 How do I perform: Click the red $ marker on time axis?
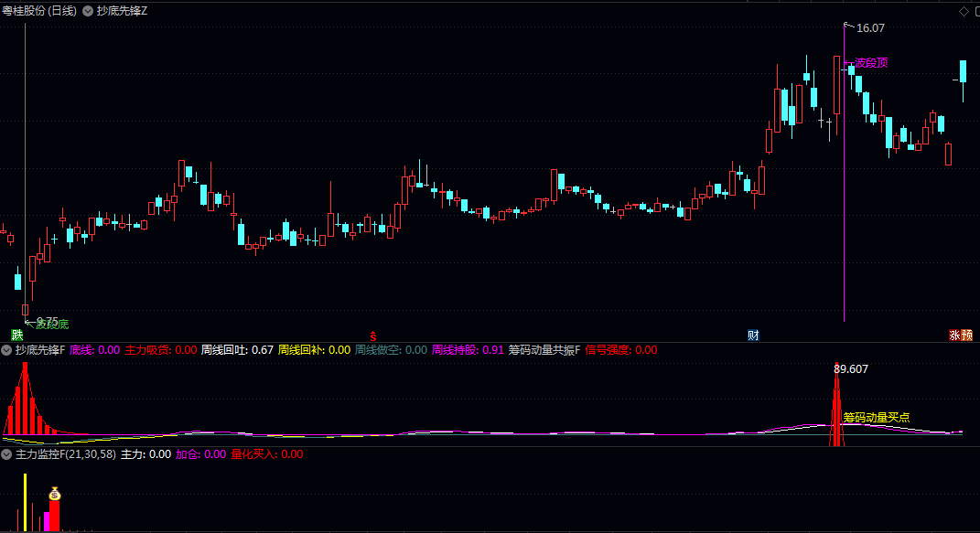pos(373,336)
